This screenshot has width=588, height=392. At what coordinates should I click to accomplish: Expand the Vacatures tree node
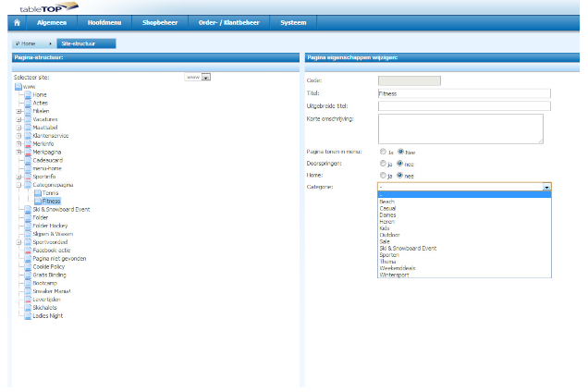pyautogui.click(x=18, y=119)
